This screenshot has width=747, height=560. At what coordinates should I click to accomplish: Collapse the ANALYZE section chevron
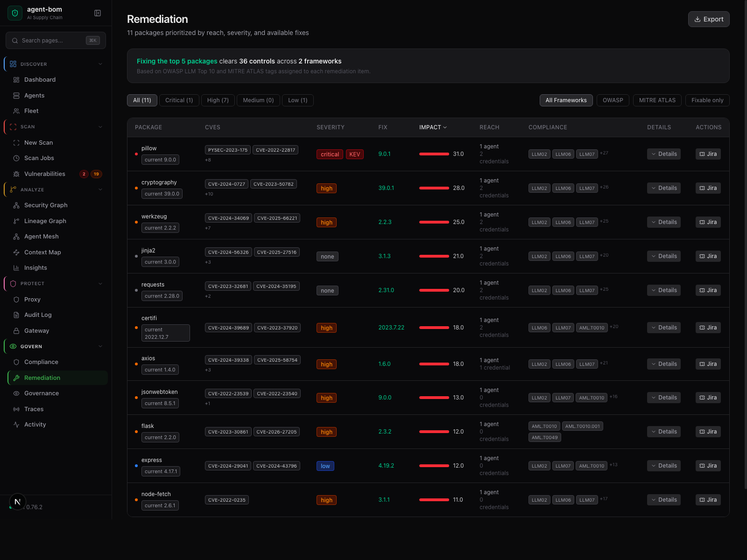pyautogui.click(x=100, y=189)
